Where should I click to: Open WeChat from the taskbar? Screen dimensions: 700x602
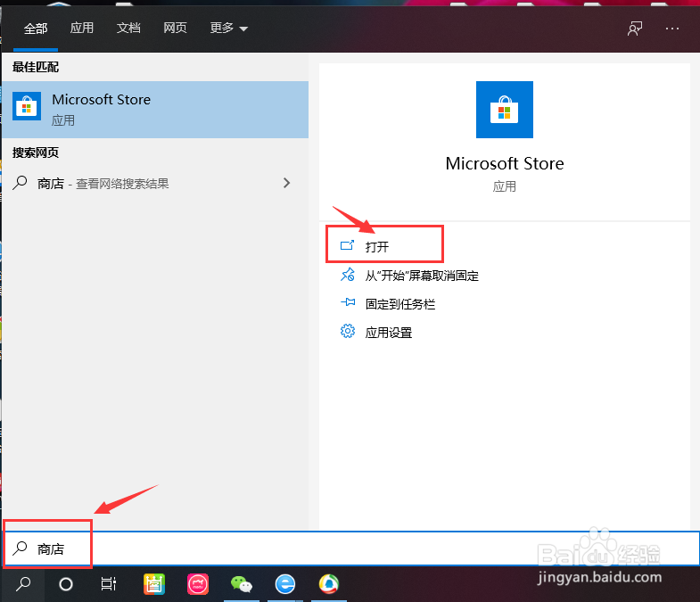coord(242,584)
